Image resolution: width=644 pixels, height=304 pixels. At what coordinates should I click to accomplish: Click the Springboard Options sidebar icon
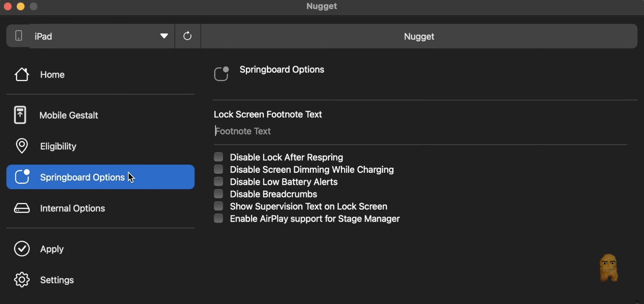pos(22,177)
